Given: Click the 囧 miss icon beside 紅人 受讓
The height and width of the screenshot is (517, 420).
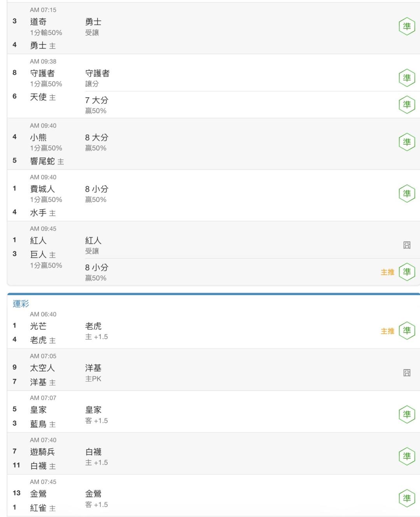Looking at the screenshot, I should coord(407,245).
